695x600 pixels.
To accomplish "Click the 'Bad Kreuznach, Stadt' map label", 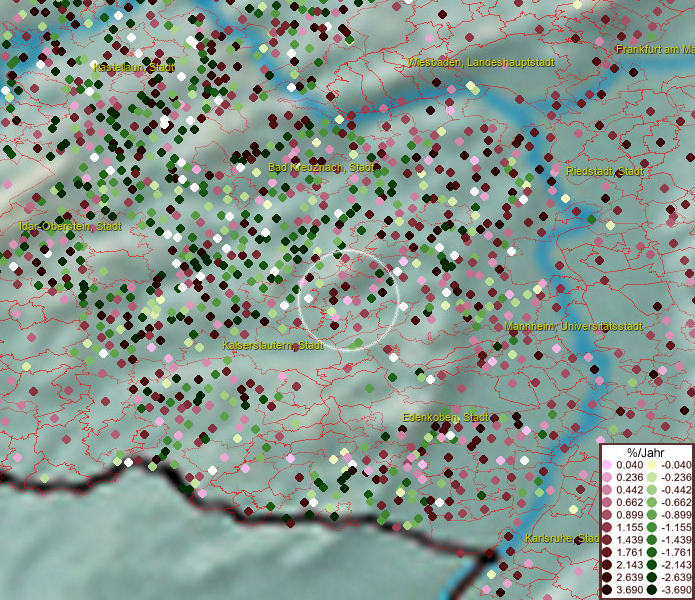I will click(x=321, y=168).
